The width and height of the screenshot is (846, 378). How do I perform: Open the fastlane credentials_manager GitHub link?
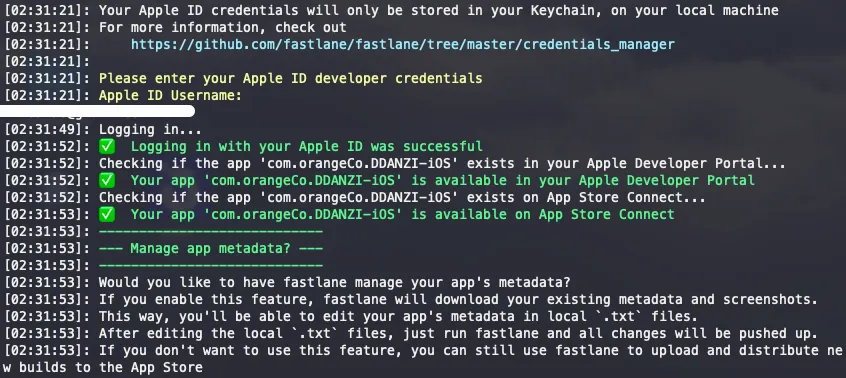tap(402, 44)
